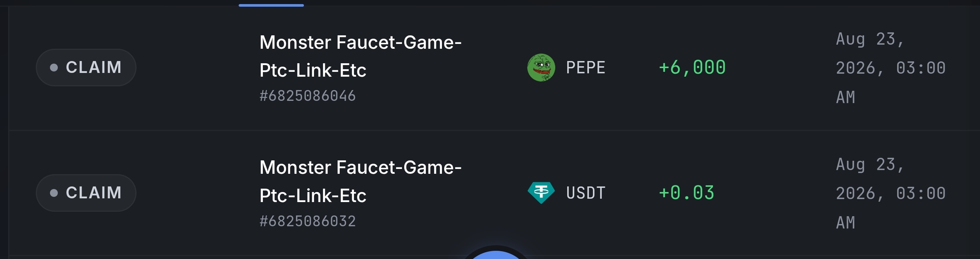Select transaction ID #6825086032
980x259 pixels.
click(x=307, y=221)
